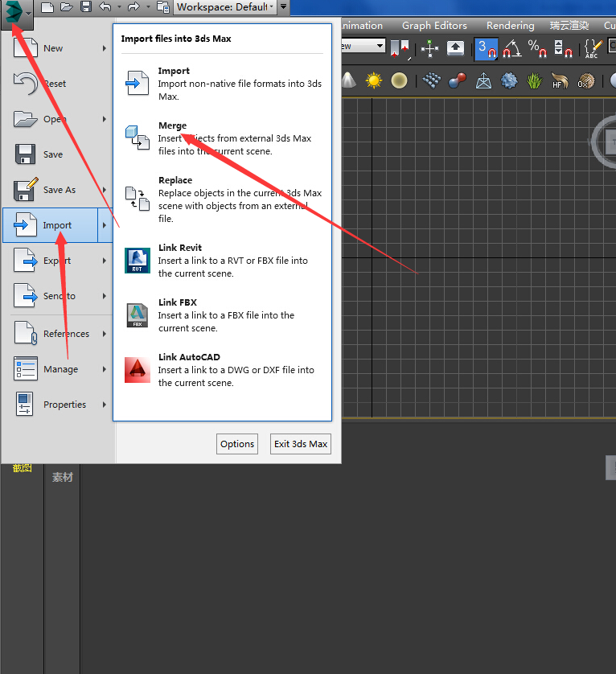The image size is (616, 674).
Task: Click the Exit 3ds Max button
Action: [x=301, y=444]
